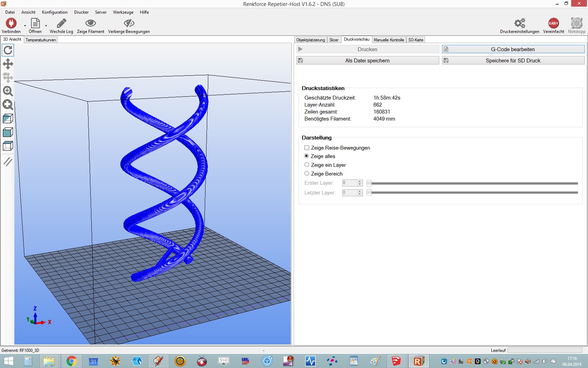This screenshot has height=368, width=588.
Task: Click the G-Code bearbeiten button
Action: [513, 49]
